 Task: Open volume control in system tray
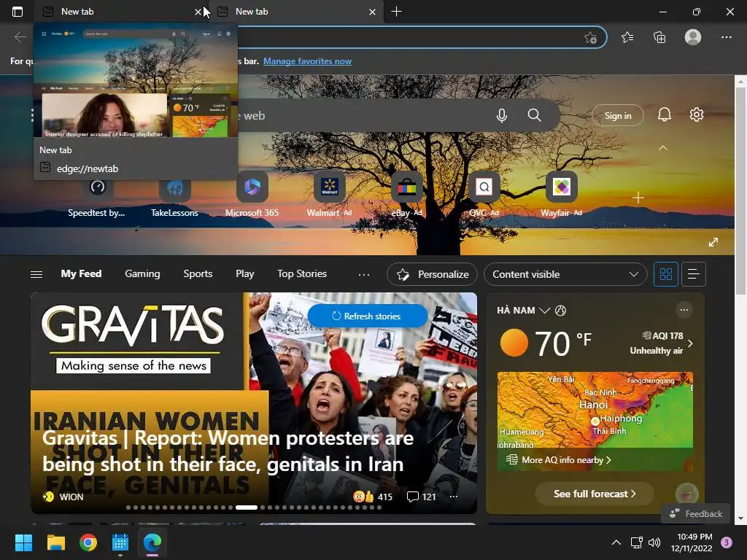[x=654, y=542]
